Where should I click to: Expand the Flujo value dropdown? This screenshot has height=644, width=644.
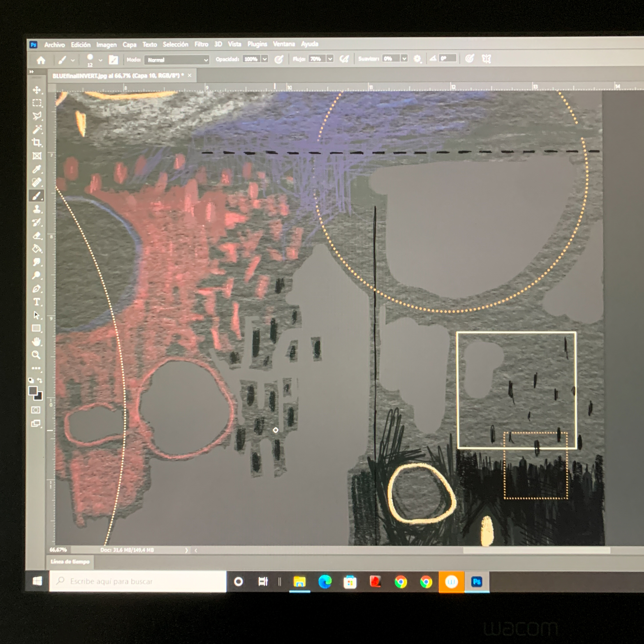(x=330, y=59)
